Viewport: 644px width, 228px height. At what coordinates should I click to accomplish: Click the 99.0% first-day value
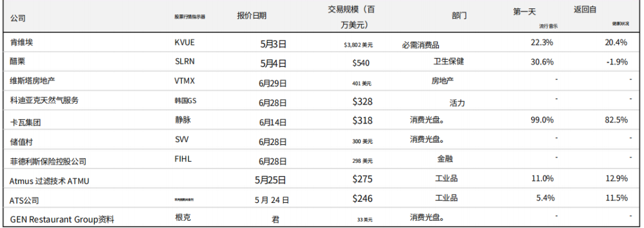542,120
